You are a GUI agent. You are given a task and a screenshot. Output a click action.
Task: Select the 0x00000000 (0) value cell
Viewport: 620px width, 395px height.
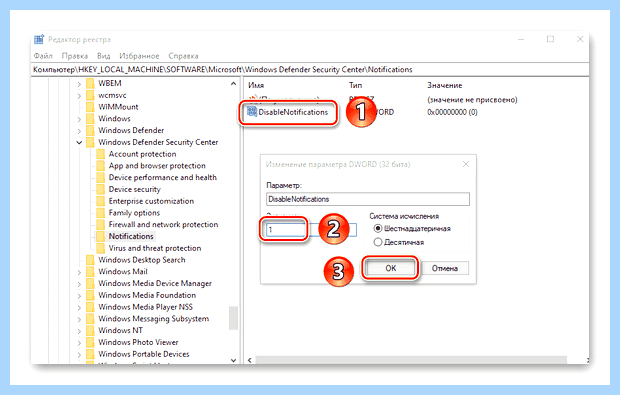coord(452,112)
